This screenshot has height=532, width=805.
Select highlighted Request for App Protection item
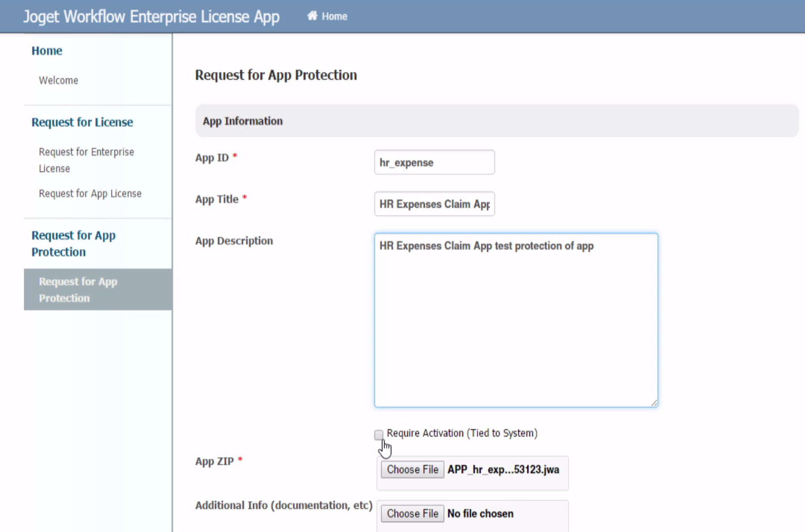pyautogui.click(x=78, y=290)
